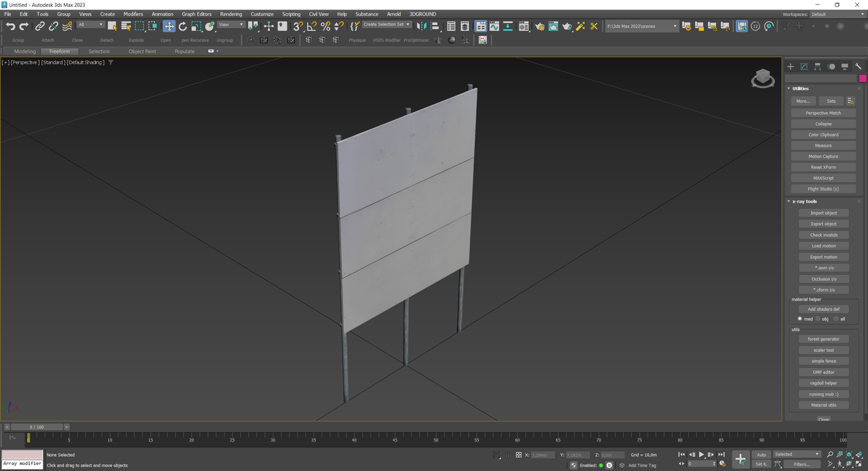Toggle the Auto key mode button
This screenshot has width=868, height=471.
tap(761, 455)
